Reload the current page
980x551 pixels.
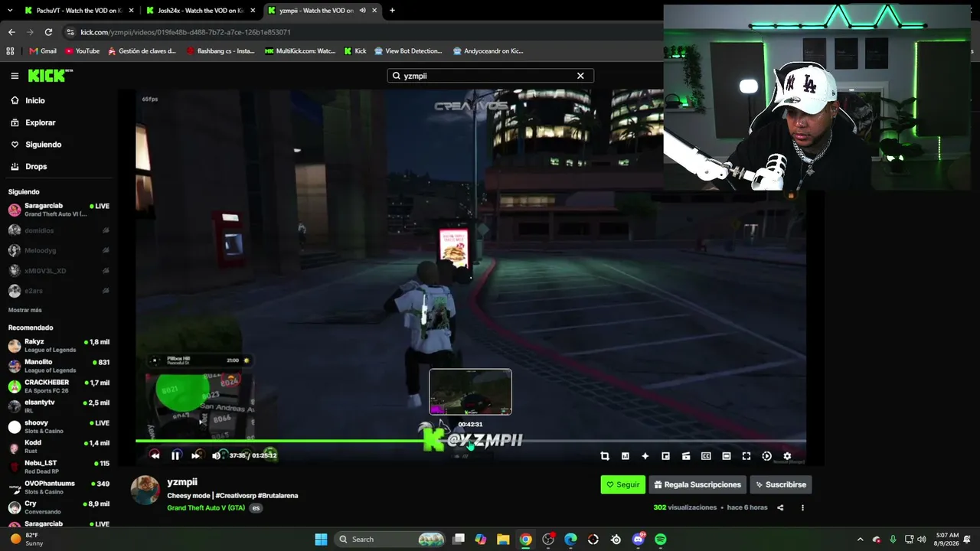tap(48, 32)
